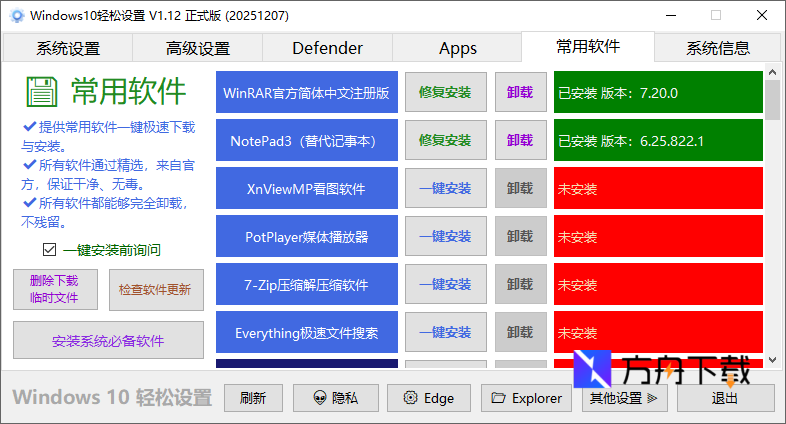The image size is (786, 424).
Task: Click the 未安装 status for 7-Zip
Action: 658,285
